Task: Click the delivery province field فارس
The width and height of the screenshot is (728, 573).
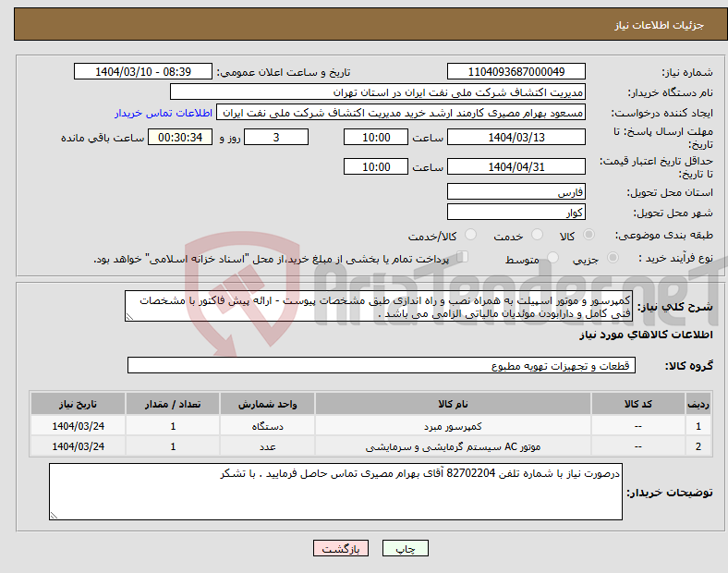Action: (x=516, y=192)
